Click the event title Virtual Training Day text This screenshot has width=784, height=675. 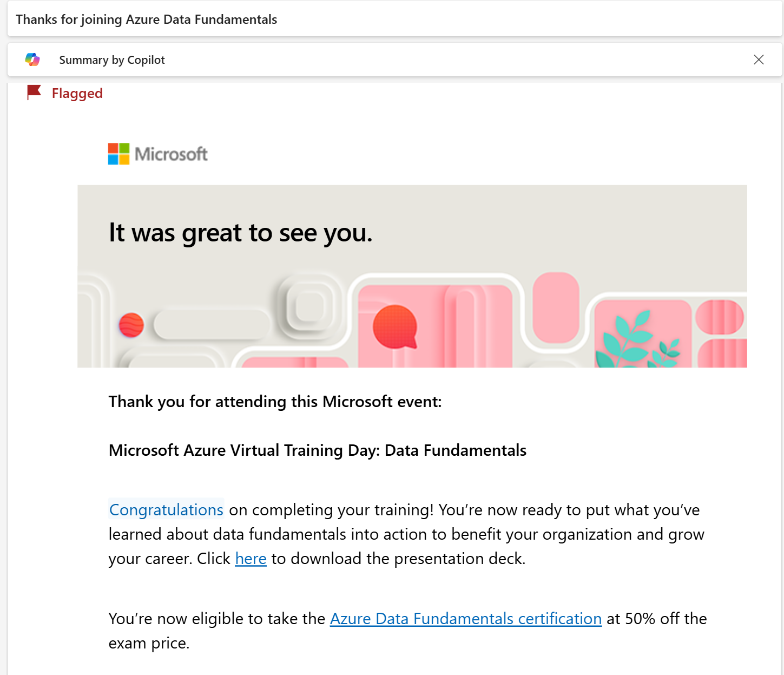318,450
